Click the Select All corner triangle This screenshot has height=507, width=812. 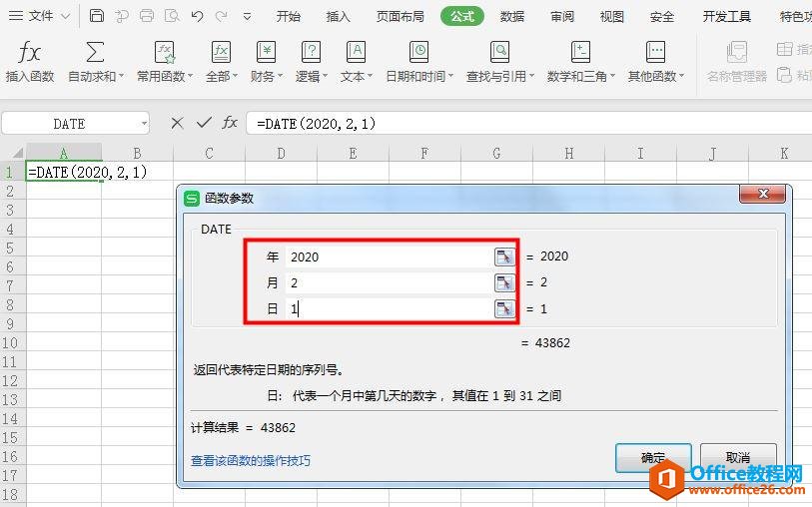coord(18,153)
